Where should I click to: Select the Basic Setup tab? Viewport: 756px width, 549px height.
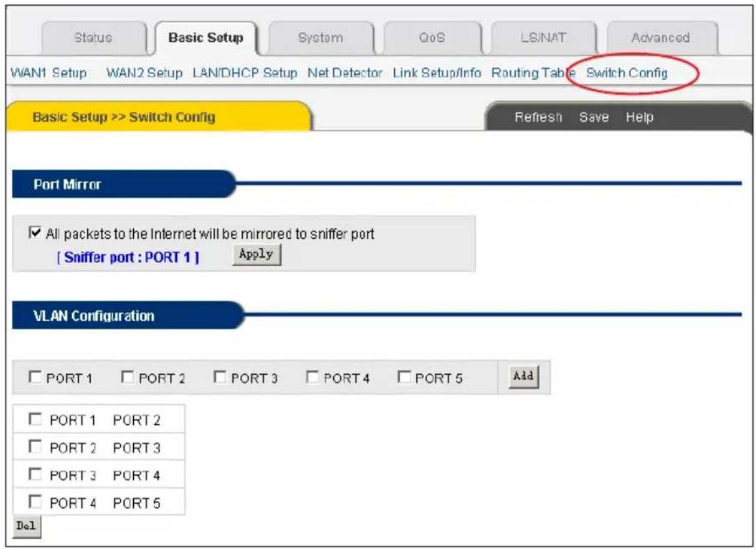pyautogui.click(x=206, y=37)
